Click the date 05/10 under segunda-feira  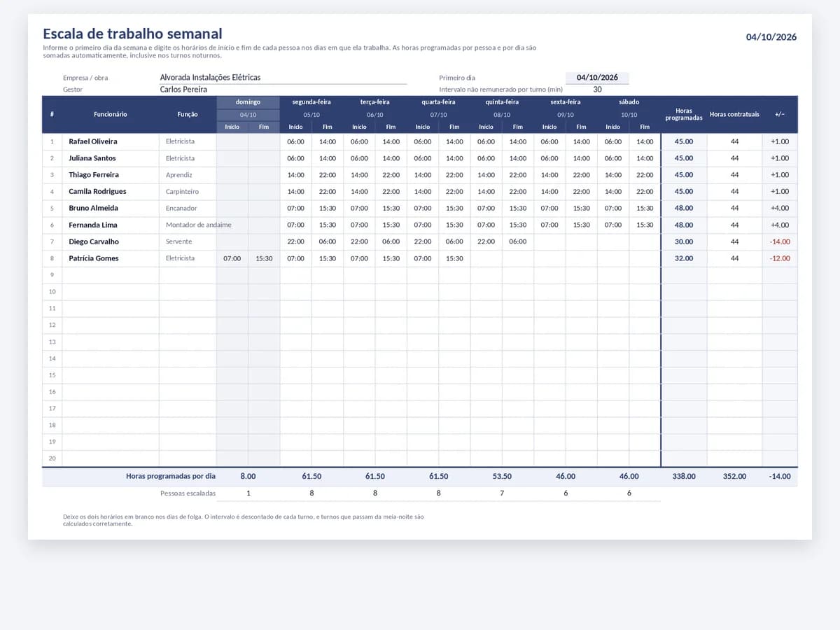[x=311, y=115]
